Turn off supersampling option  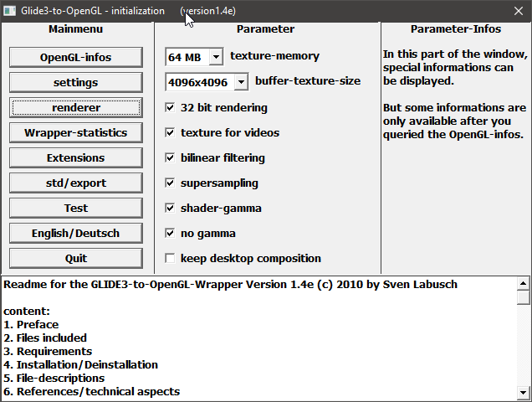click(171, 183)
